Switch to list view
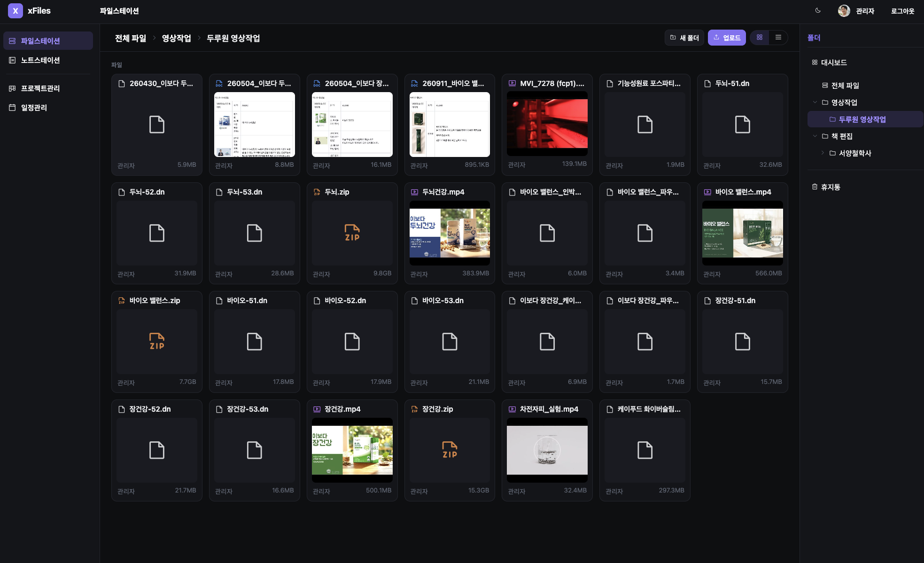Viewport: 924px width, 563px height. (778, 38)
